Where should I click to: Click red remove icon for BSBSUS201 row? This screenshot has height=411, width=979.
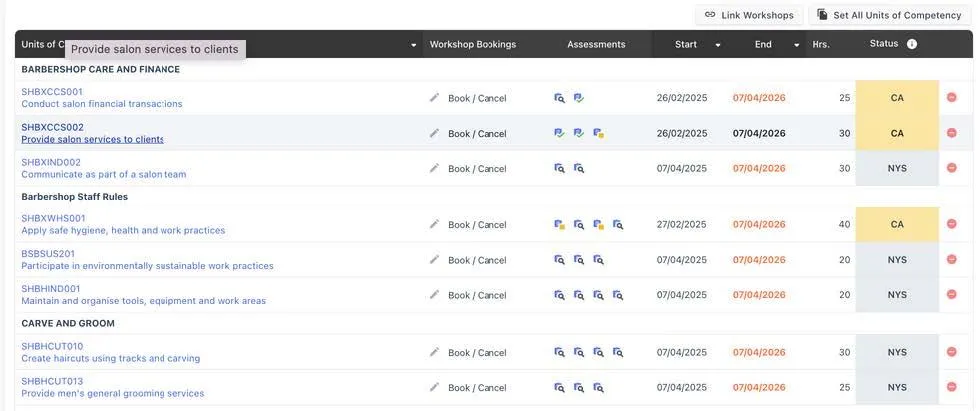click(x=951, y=260)
